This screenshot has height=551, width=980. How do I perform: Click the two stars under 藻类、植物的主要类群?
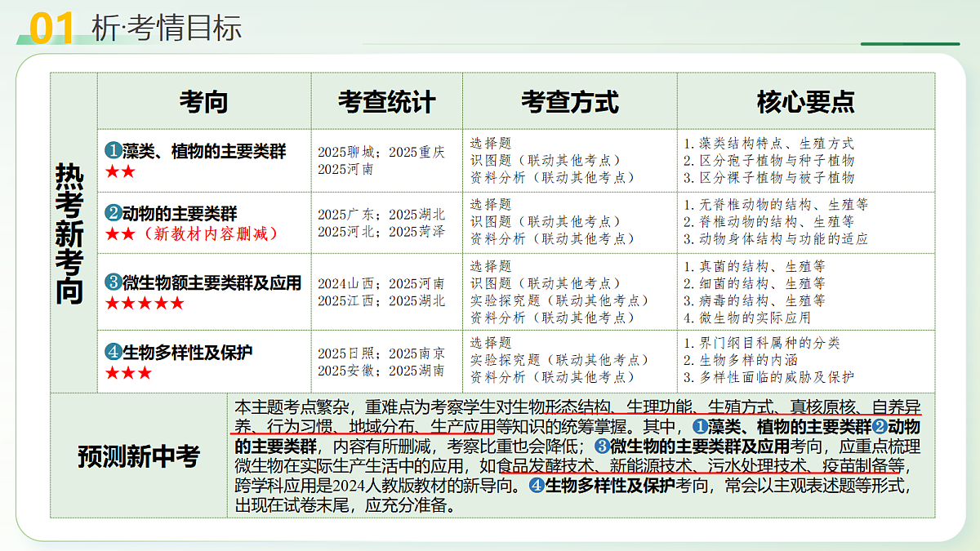pos(120,172)
